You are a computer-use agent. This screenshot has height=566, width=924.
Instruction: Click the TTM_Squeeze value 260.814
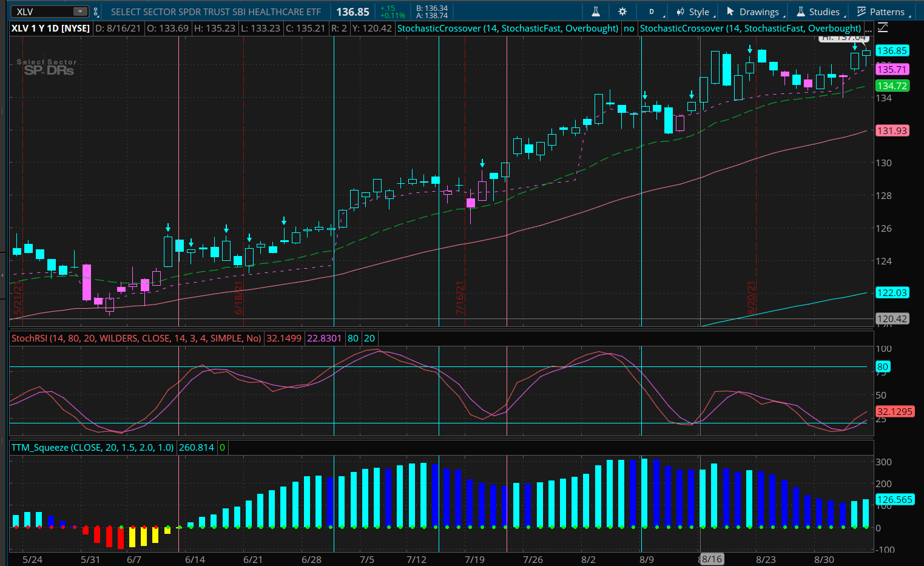(x=197, y=447)
